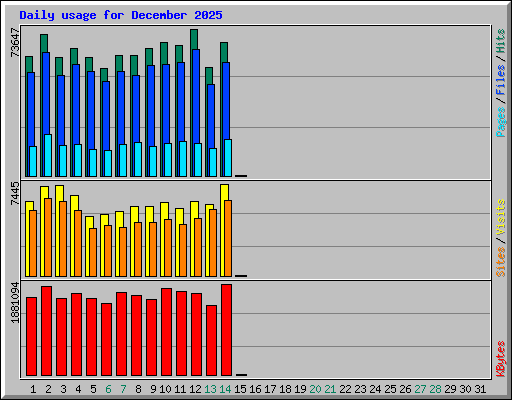Select weekend day 21 axis label

(330, 389)
